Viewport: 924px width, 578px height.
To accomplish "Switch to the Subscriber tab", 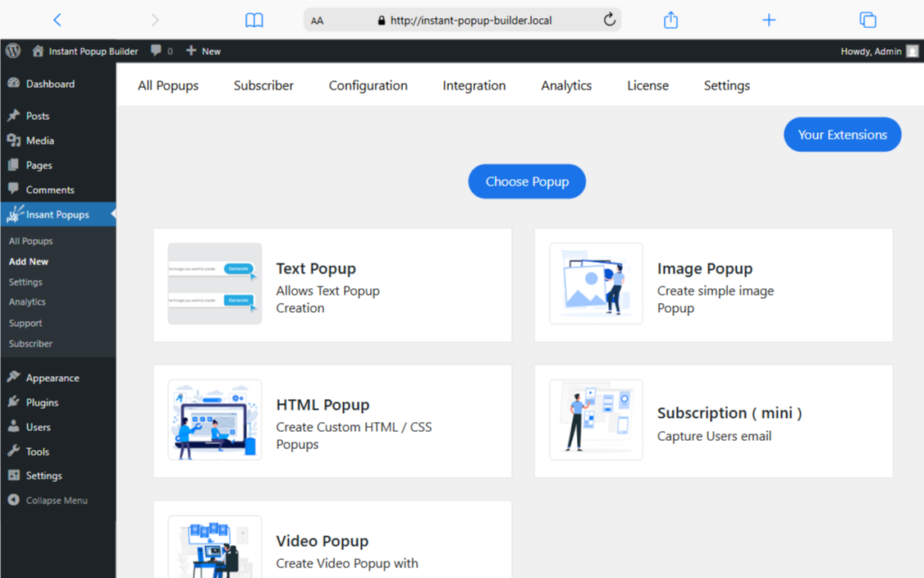I will 263,85.
